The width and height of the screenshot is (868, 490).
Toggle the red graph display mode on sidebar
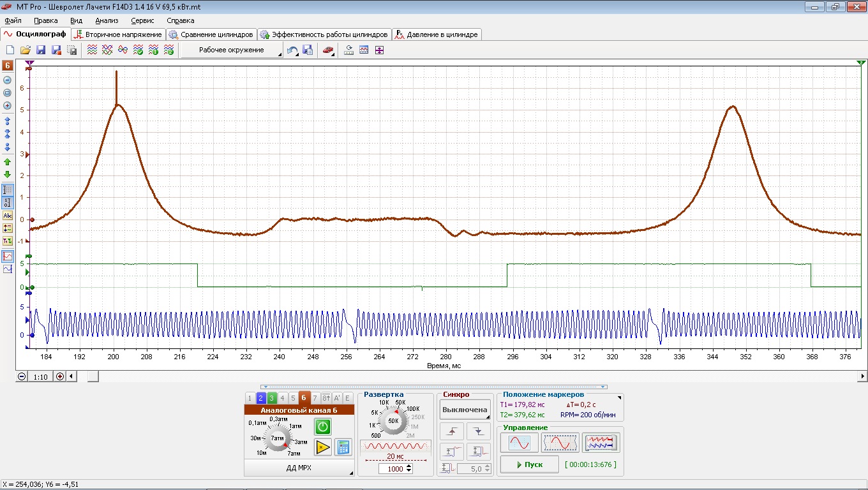tap(8, 256)
